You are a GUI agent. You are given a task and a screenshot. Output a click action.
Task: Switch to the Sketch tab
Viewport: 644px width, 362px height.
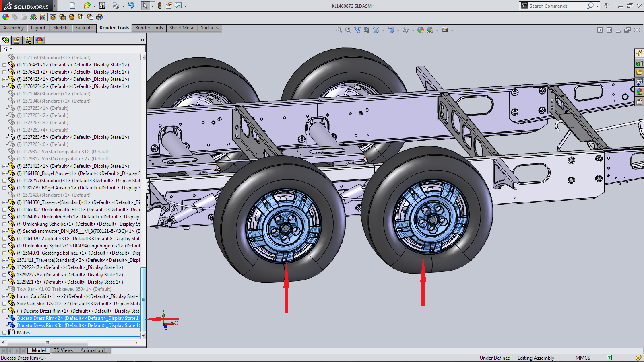click(x=60, y=28)
